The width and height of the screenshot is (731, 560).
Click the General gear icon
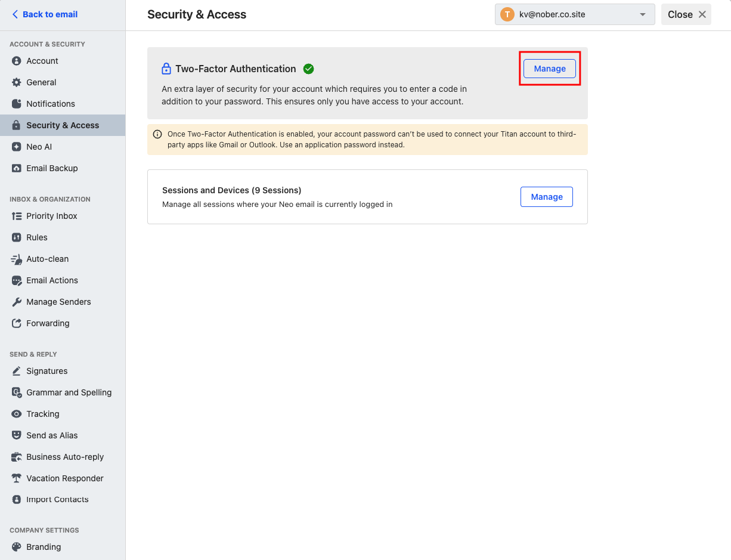coord(17,82)
